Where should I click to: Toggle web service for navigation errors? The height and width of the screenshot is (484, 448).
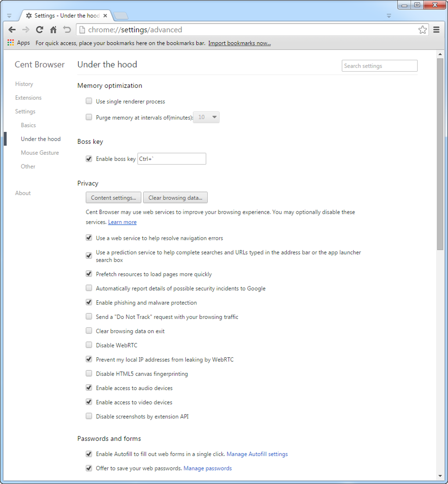89,238
